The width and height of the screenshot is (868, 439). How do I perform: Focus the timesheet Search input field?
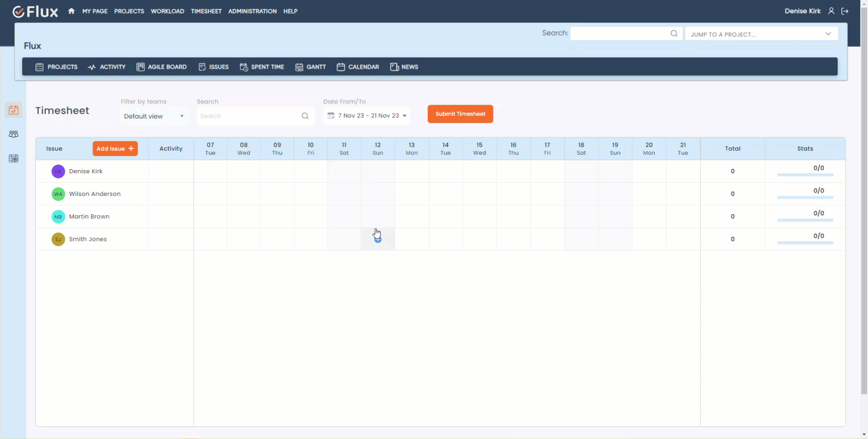click(249, 116)
